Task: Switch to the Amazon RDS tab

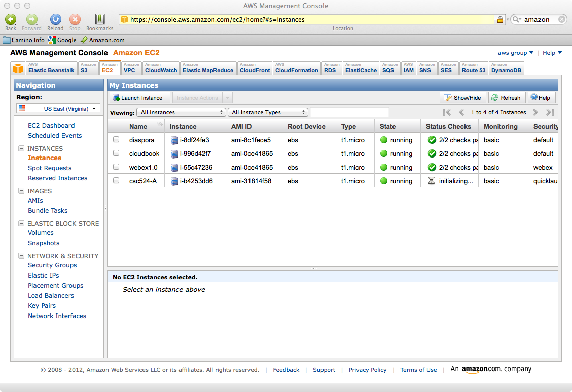Action: coord(332,68)
